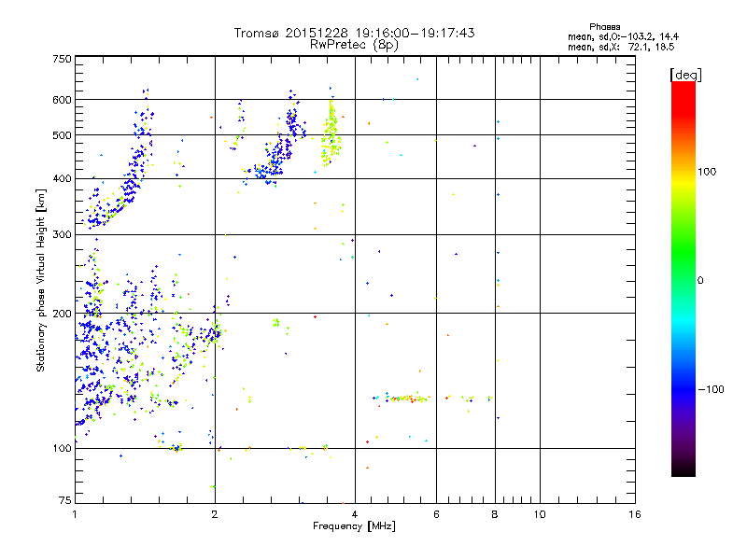Click the x-axis tick label '2'
The height and width of the screenshot is (560, 747).
pyautogui.click(x=215, y=514)
